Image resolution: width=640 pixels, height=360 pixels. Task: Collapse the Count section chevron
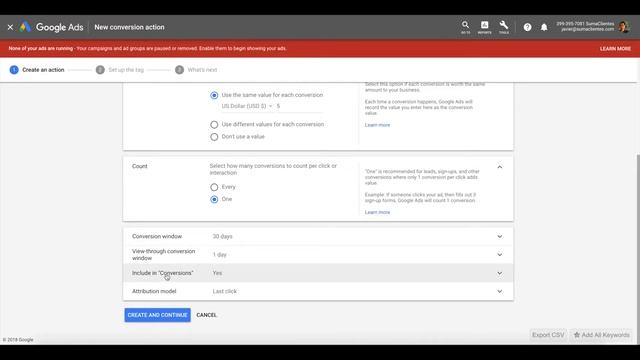[500, 167]
